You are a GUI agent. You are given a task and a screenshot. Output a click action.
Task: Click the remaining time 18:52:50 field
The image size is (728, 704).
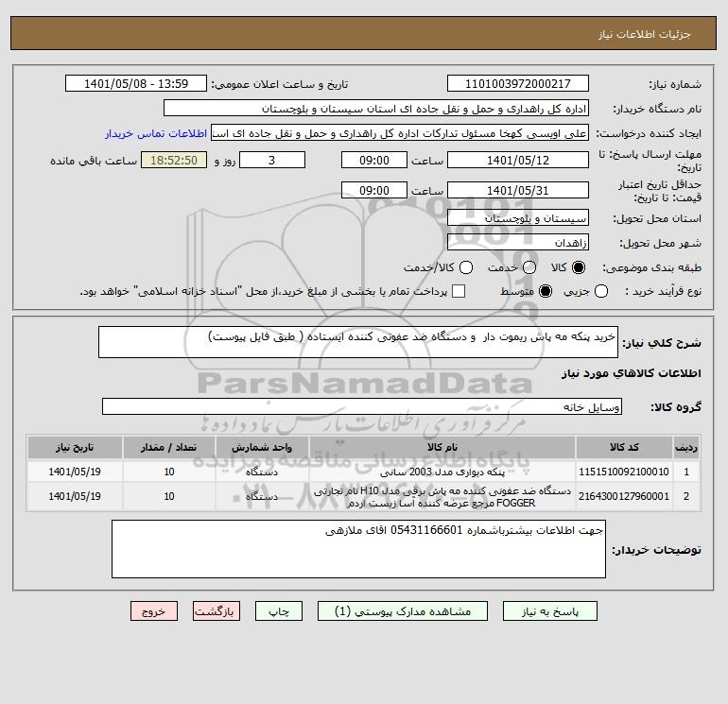tap(174, 160)
